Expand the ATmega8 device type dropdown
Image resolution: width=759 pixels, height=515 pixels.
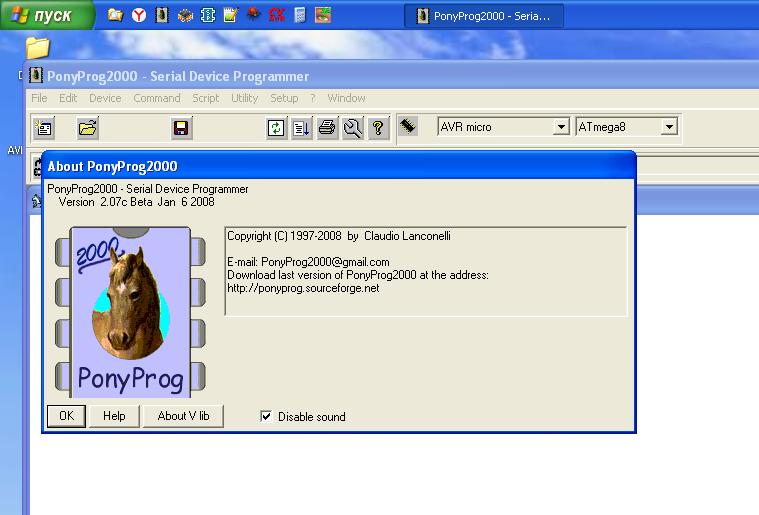click(x=669, y=127)
